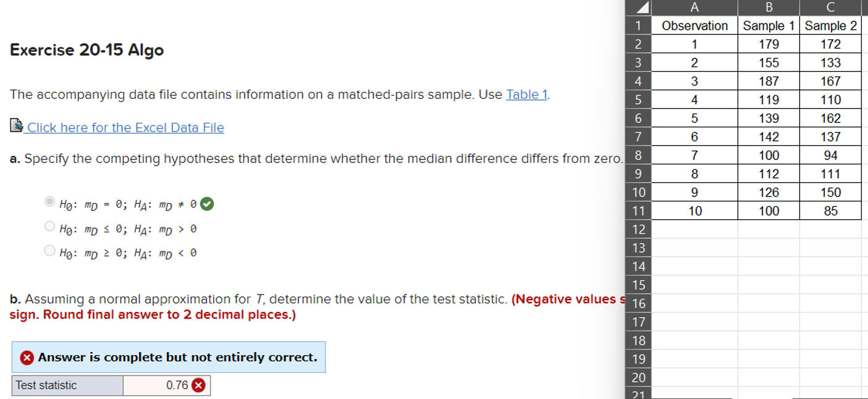Image resolution: width=868 pixels, height=399 pixels.
Task: Click row 1 header in the spreadsheet
Action: (638, 25)
